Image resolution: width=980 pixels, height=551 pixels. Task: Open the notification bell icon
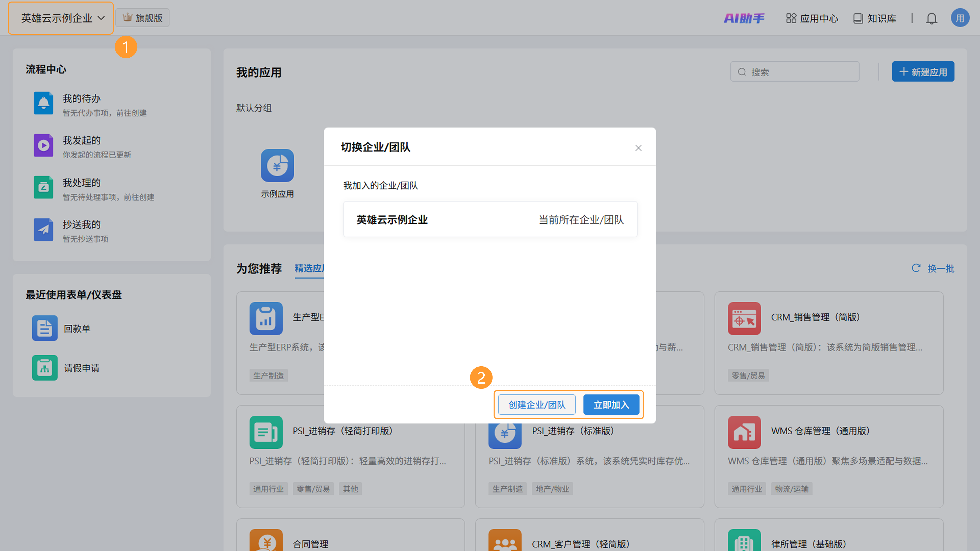point(931,18)
